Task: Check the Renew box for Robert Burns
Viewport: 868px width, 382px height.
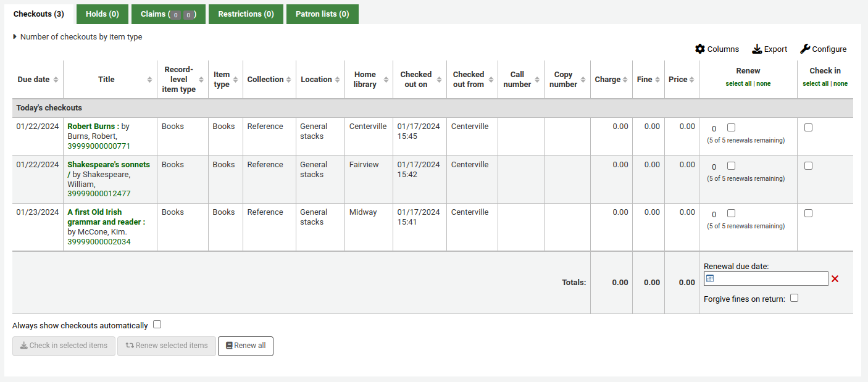Action: (731, 127)
